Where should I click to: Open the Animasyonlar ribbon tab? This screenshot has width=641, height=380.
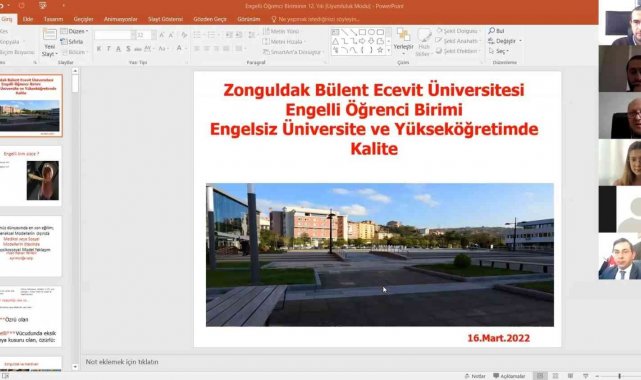(x=121, y=19)
